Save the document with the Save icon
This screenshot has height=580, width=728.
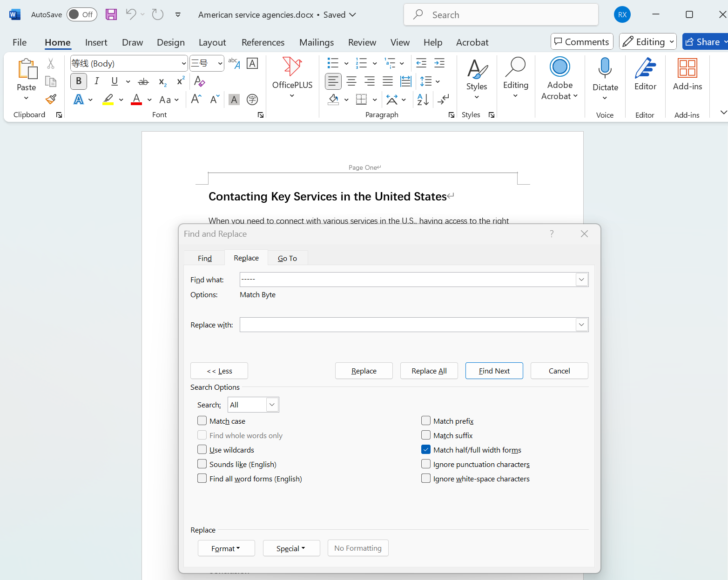point(111,14)
